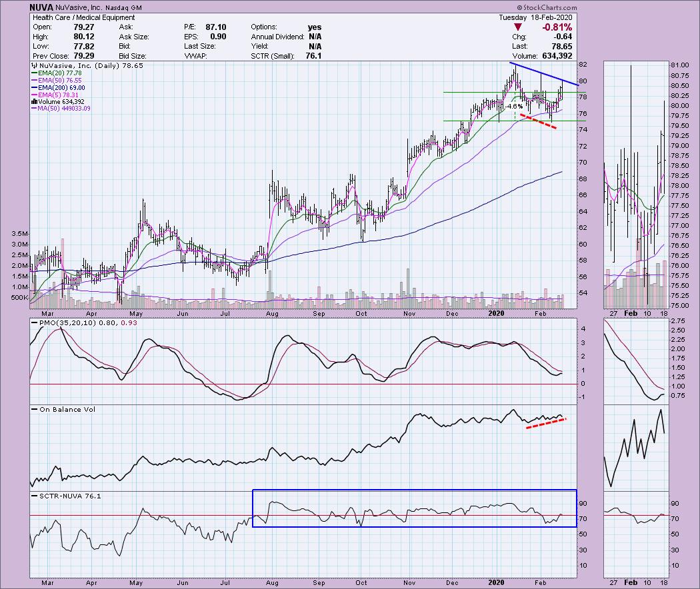Click the 2.75 label on the zoomed PMO axis

678,321
